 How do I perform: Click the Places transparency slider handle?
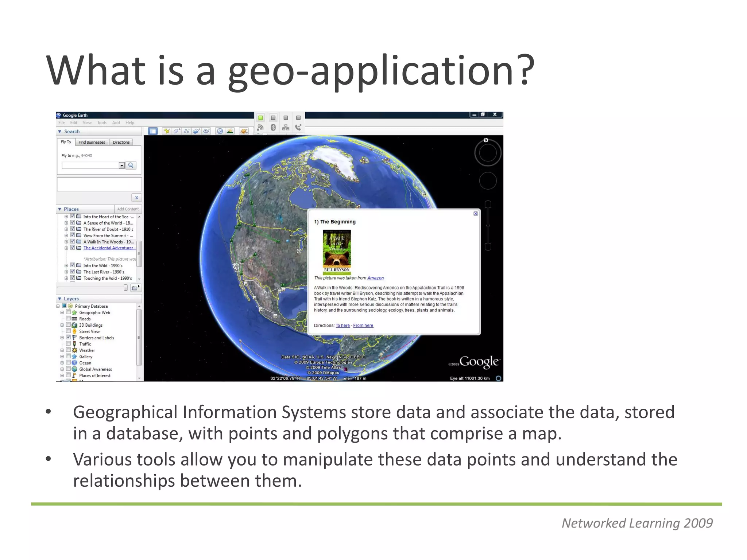point(125,288)
